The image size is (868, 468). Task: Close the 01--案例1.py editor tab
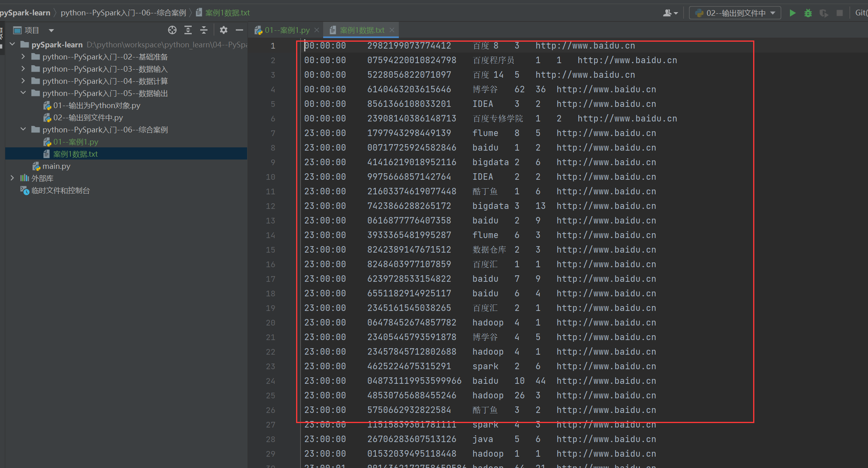[317, 30]
